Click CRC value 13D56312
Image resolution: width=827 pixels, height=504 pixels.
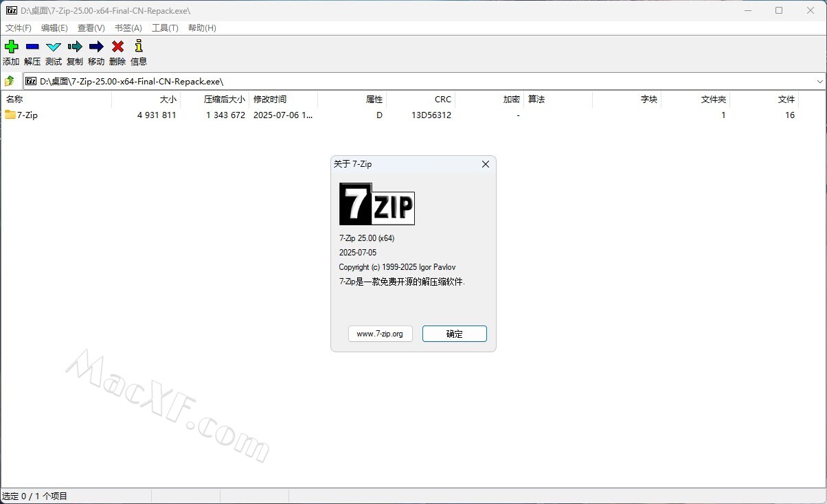pos(431,115)
